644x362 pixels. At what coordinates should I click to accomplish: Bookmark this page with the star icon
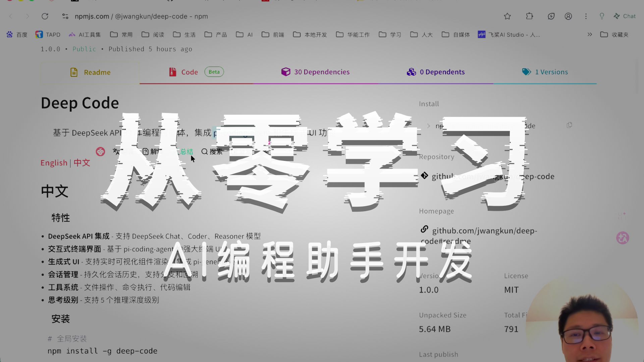point(507,16)
